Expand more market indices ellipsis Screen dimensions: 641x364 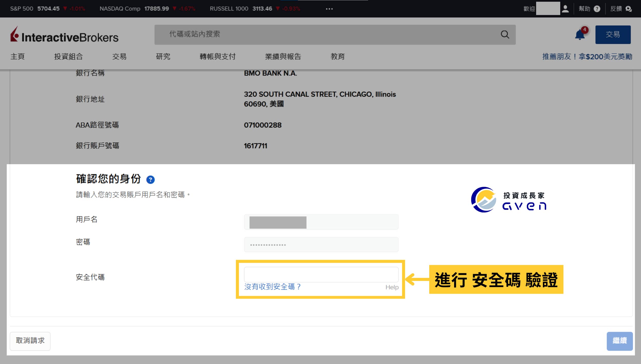click(329, 9)
